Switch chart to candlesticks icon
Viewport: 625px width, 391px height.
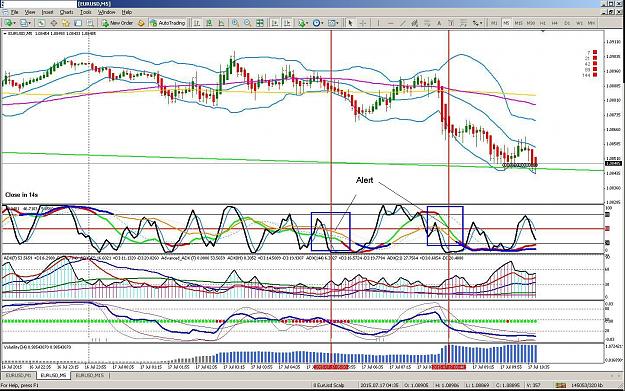coord(209,23)
